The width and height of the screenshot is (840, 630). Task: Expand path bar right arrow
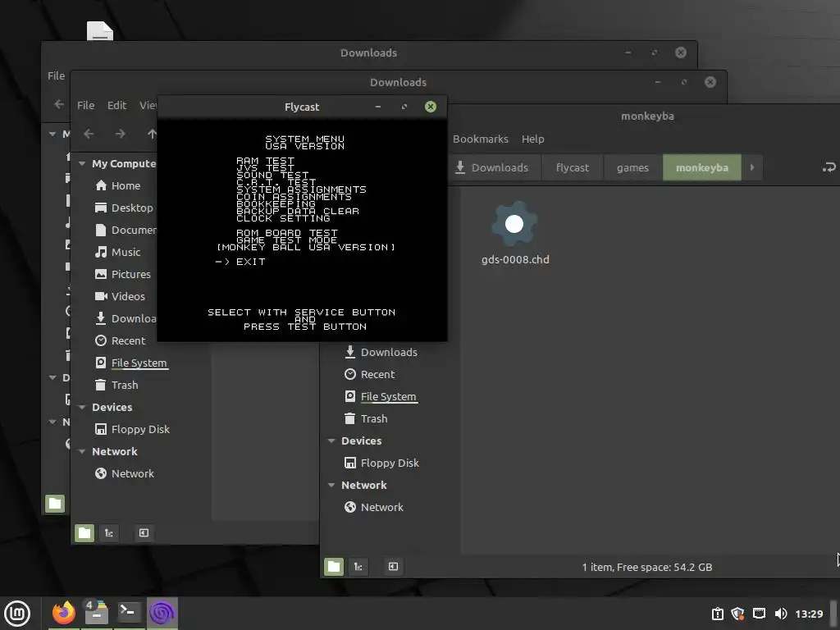coord(752,167)
